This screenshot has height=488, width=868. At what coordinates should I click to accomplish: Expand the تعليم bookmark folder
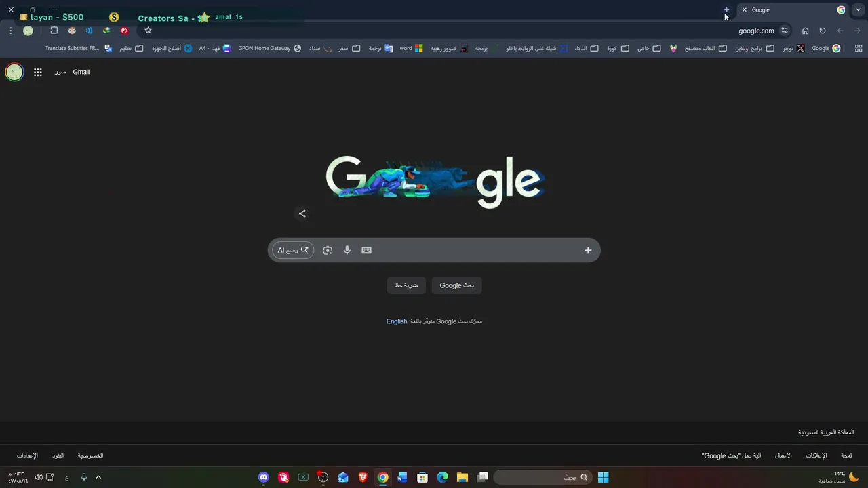132,48
